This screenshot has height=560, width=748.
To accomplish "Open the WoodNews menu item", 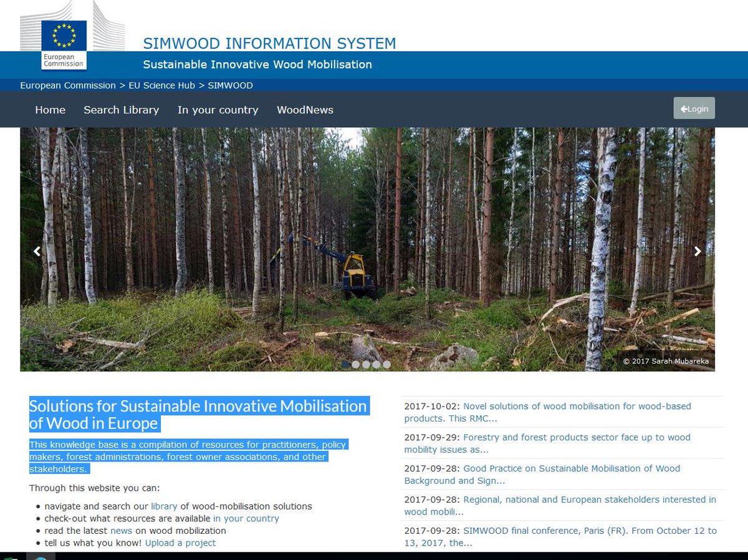I will click(305, 110).
